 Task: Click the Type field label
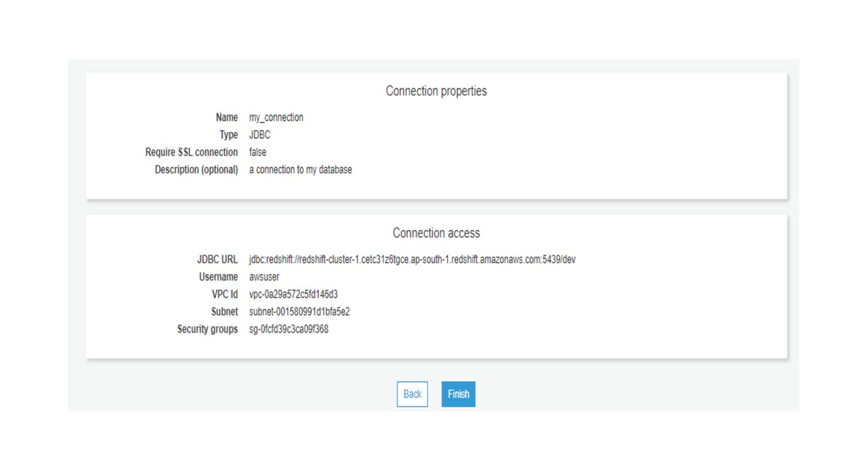[229, 135]
